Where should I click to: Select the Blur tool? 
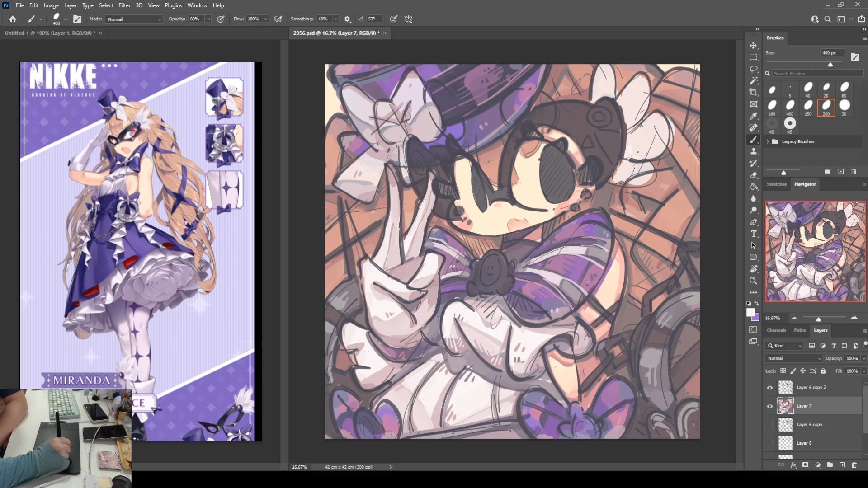(753, 199)
